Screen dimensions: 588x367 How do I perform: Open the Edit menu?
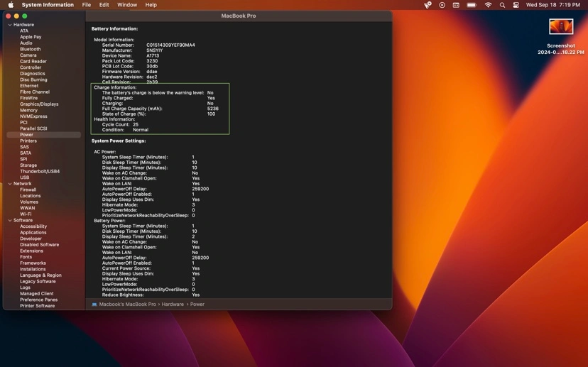pyautogui.click(x=104, y=5)
